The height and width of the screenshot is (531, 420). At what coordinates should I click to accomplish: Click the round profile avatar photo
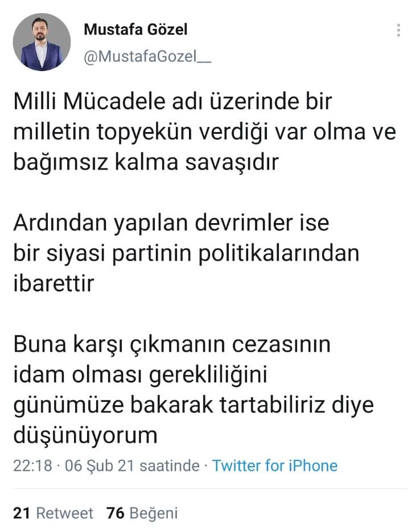pos(42,42)
